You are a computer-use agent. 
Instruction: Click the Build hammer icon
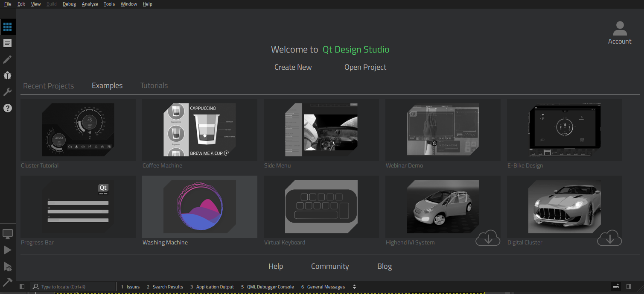(7, 282)
